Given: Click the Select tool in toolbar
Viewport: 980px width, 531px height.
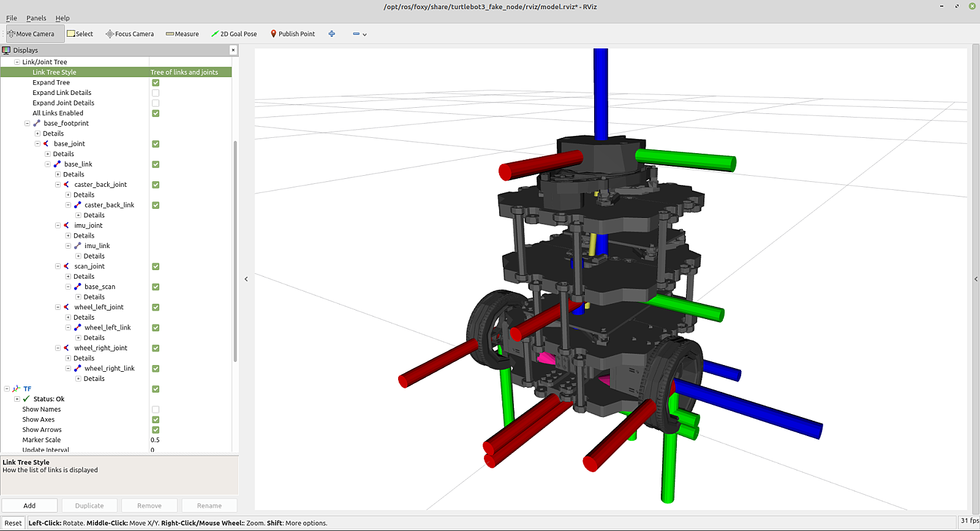Looking at the screenshot, I should pyautogui.click(x=80, y=34).
